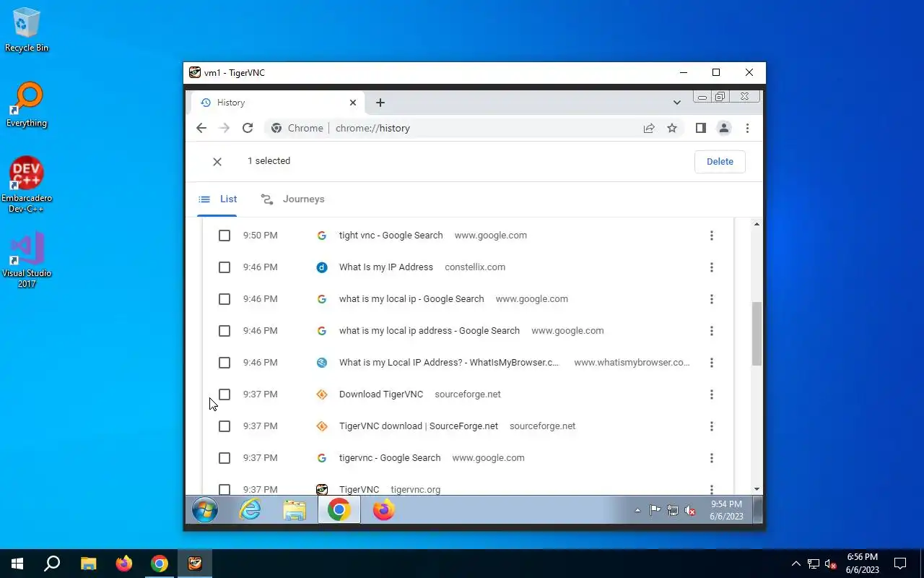Open more actions for 'what is my local ip address' entry

click(712, 331)
